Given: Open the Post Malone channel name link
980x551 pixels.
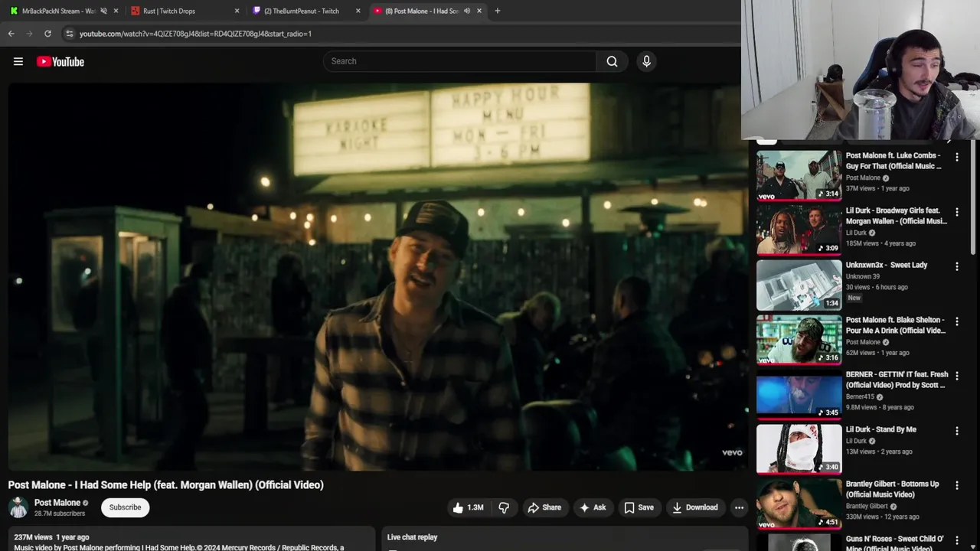Looking at the screenshot, I should tap(57, 503).
